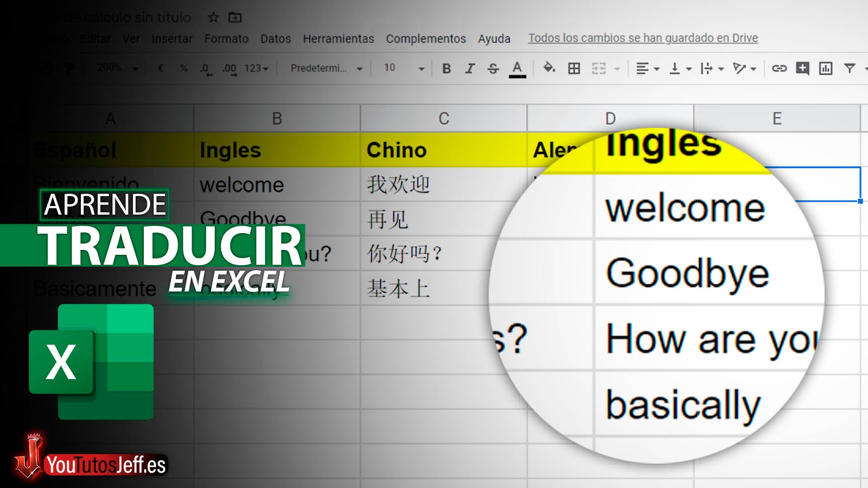868x488 pixels.
Task: Open the Herramientas menu
Action: click(338, 38)
